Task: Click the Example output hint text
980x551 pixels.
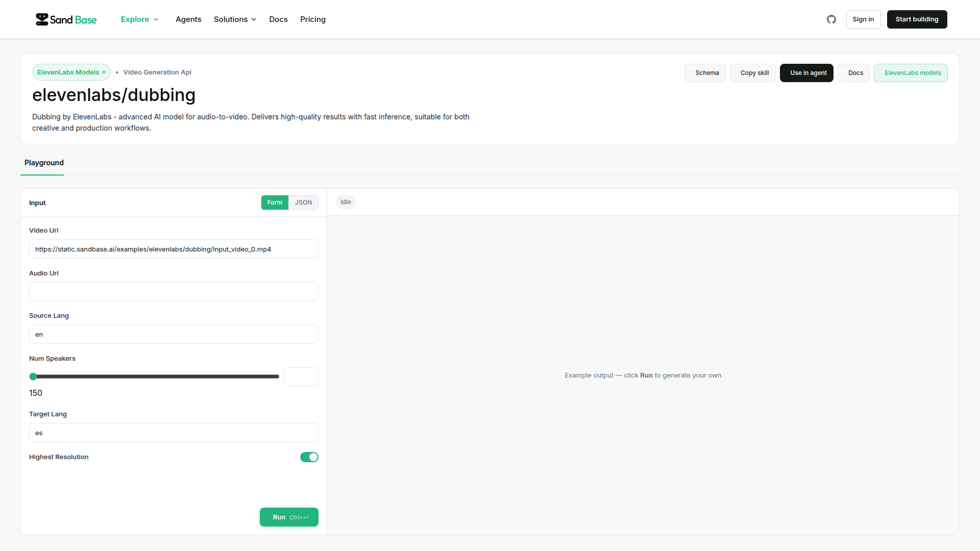Action: (x=643, y=375)
